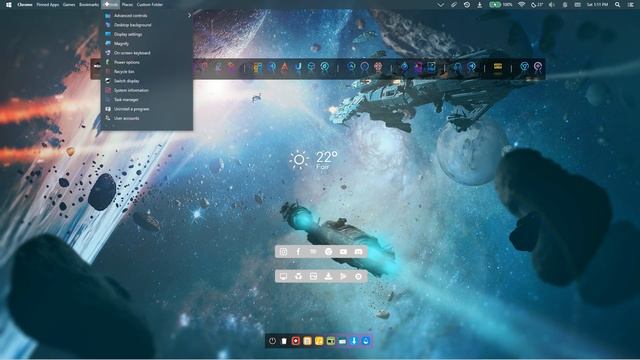Click the cyan cube icon in neon dock
640x360 pixels.
click(311, 67)
